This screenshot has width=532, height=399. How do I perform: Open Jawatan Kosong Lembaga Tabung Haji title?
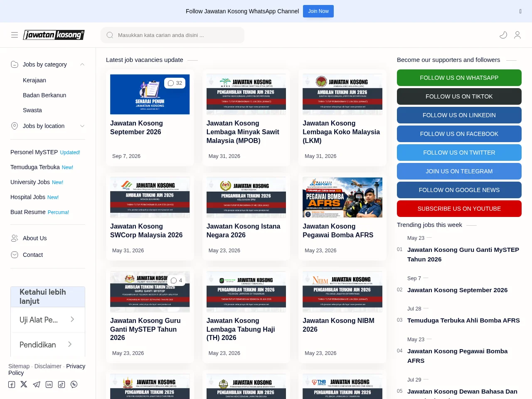pos(241,329)
